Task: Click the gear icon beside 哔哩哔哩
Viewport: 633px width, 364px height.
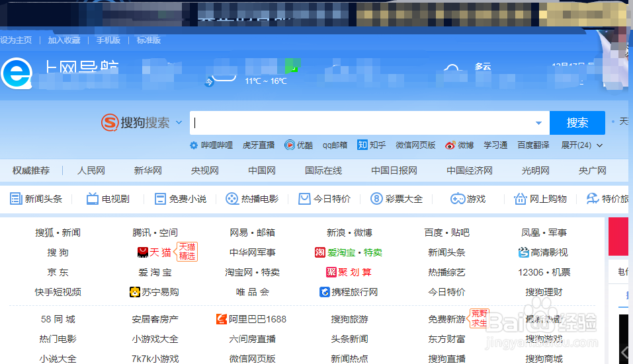Action: pyautogui.click(x=194, y=145)
